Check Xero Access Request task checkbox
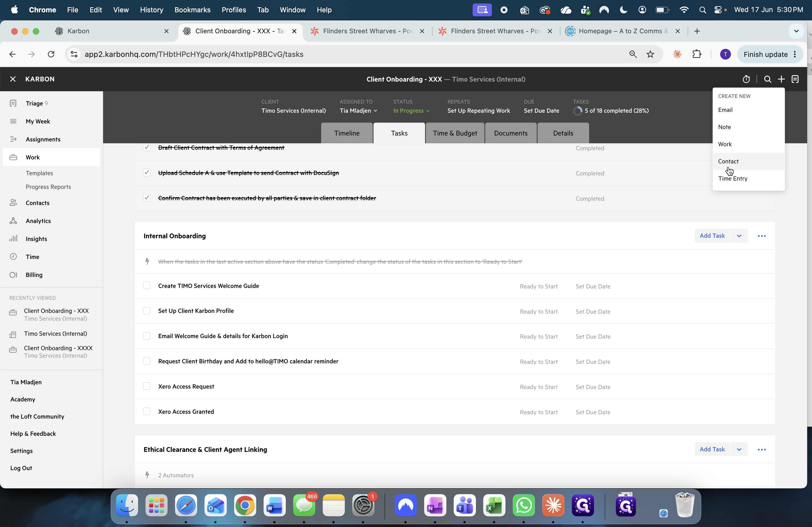Image resolution: width=812 pixels, height=527 pixels. click(x=147, y=386)
